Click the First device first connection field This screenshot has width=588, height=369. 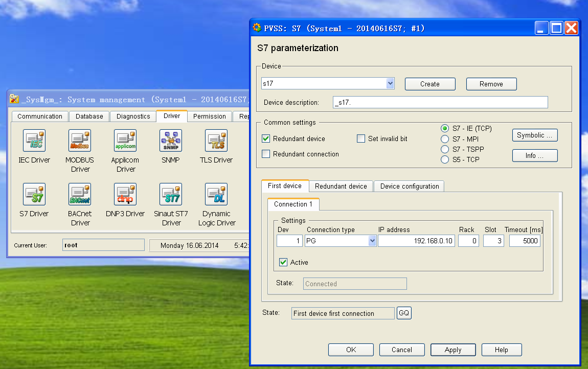343,313
